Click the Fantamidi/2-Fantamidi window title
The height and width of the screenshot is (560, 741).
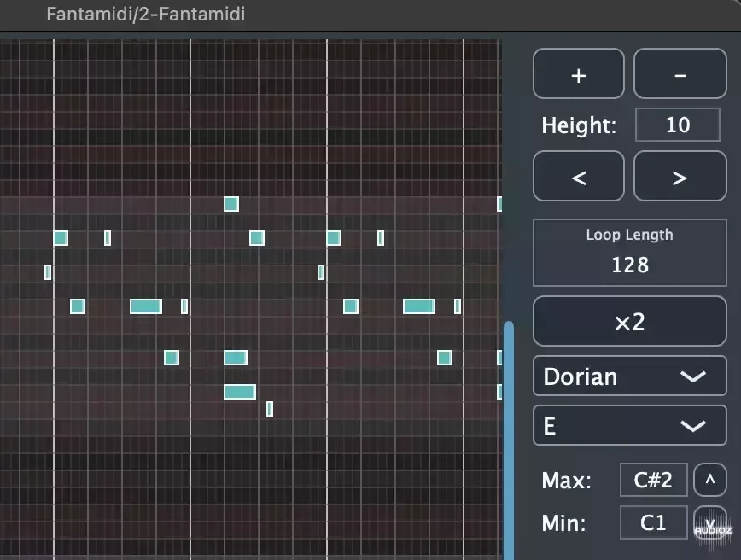click(x=145, y=15)
